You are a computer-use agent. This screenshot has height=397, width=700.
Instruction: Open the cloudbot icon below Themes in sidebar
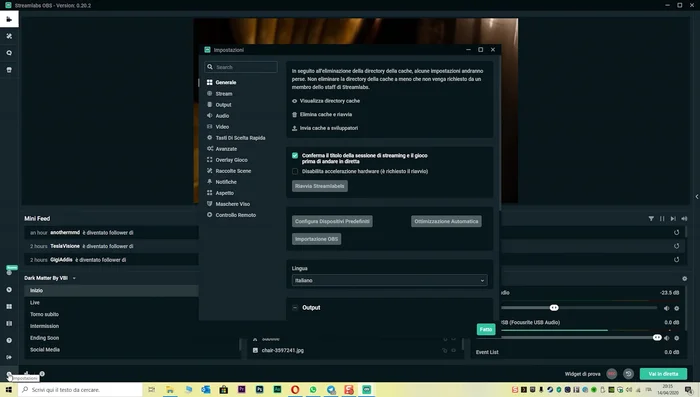click(x=9, y=53)
